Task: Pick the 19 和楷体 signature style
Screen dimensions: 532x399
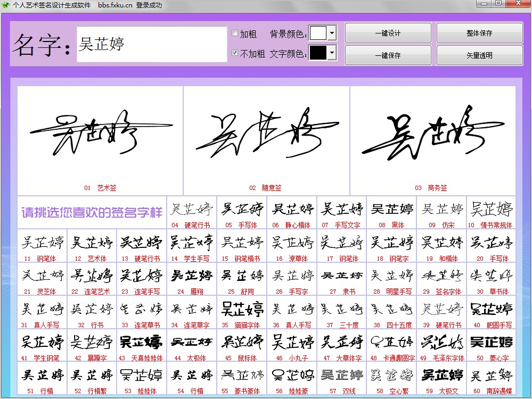Action: pos(442,245)
